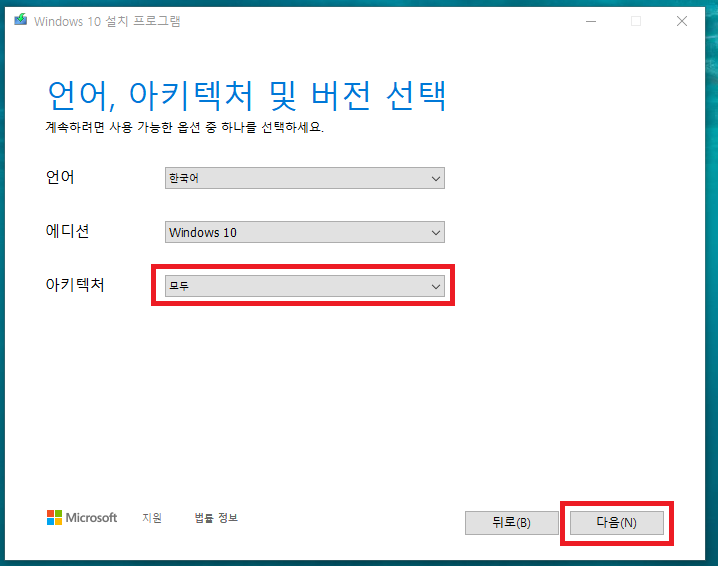Image resolution: width=718 pixels, height=566 pixels.
Task: Click the heading 언어, 아키텍처 및 버전 선택
Action: 247,96
